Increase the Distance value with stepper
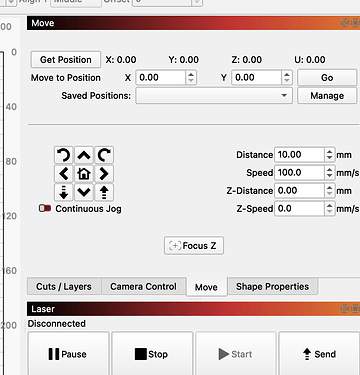The width and height of the screenshot is (360, 375). coord(329,152)
